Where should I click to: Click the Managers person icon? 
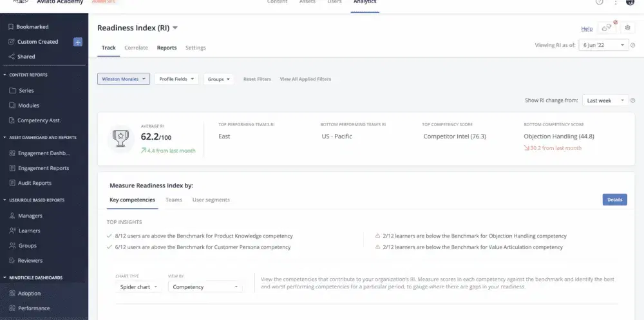[12, 216]
